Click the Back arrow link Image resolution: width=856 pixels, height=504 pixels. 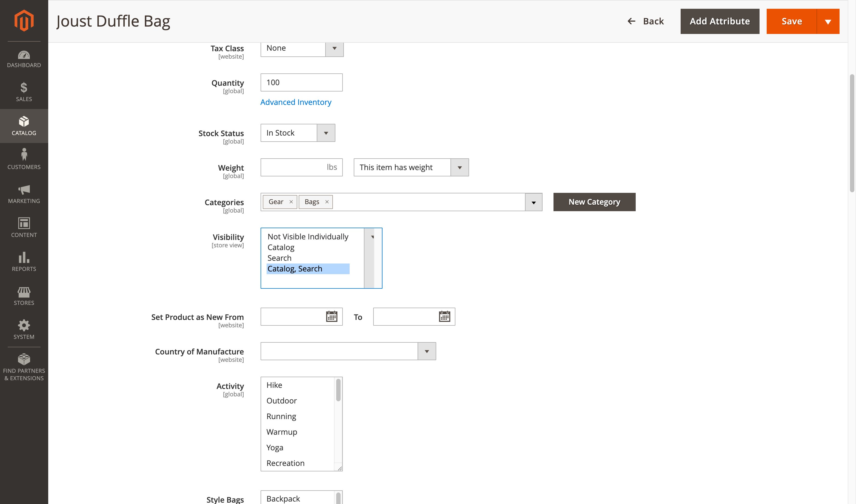point(645,21)
